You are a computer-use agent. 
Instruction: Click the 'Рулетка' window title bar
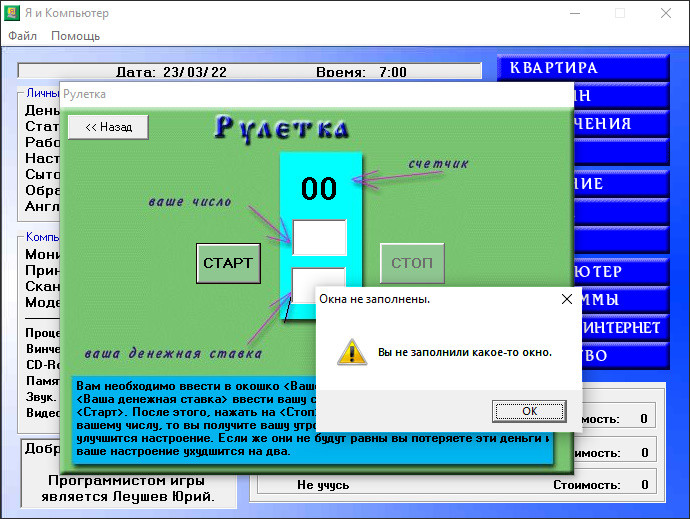tap(317, 94)
